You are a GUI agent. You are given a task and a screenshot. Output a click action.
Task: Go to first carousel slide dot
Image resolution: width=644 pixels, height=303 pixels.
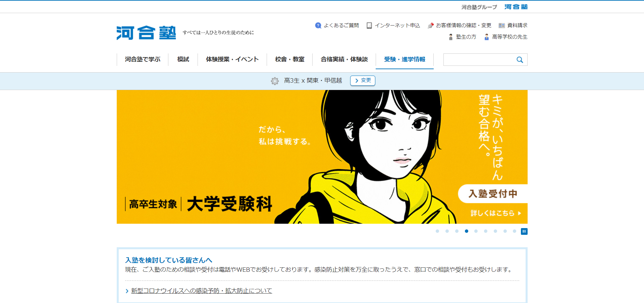437,231
